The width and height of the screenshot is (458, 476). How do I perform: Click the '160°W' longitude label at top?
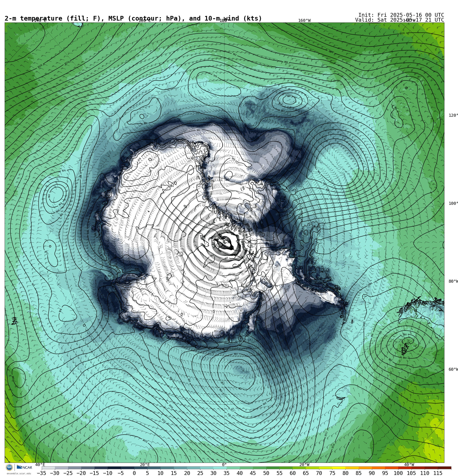[304, 21]
